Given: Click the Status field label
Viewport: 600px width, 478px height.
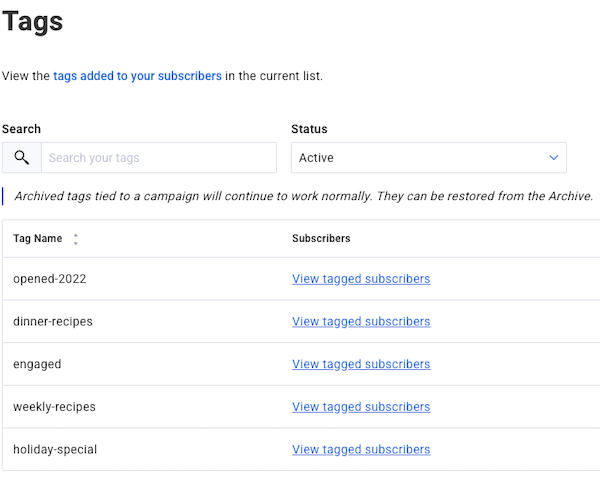Looking at the screenshot, I should 309,129.
